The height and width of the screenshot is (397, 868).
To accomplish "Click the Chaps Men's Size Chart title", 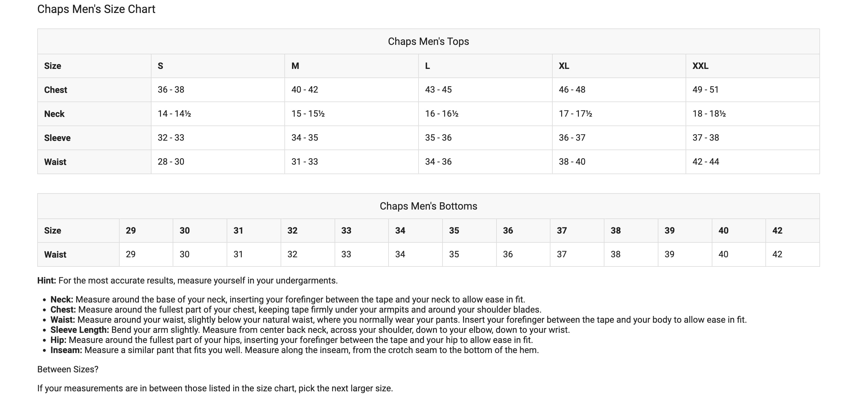I will [96, 9].
